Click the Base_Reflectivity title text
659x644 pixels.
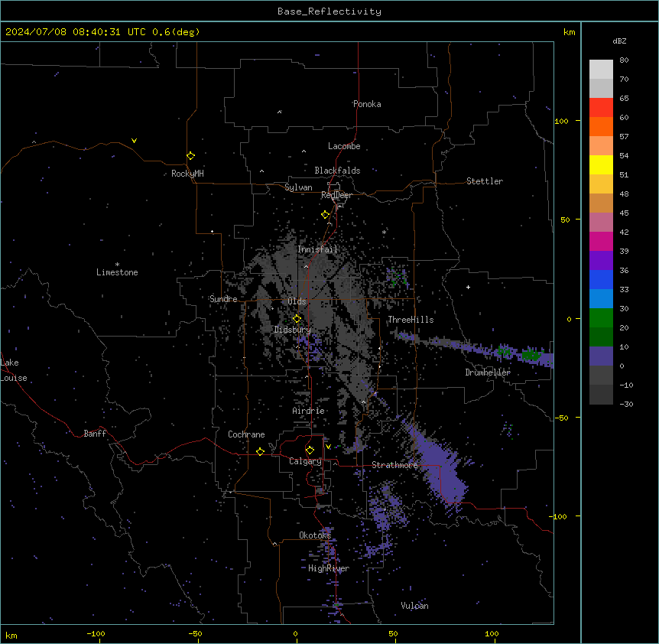point(329,11)
